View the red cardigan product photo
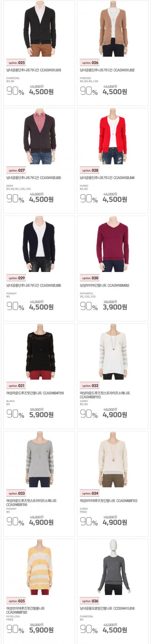Image resolution: width=152 pixels, height=644 pixels. (x=113, y=136)
